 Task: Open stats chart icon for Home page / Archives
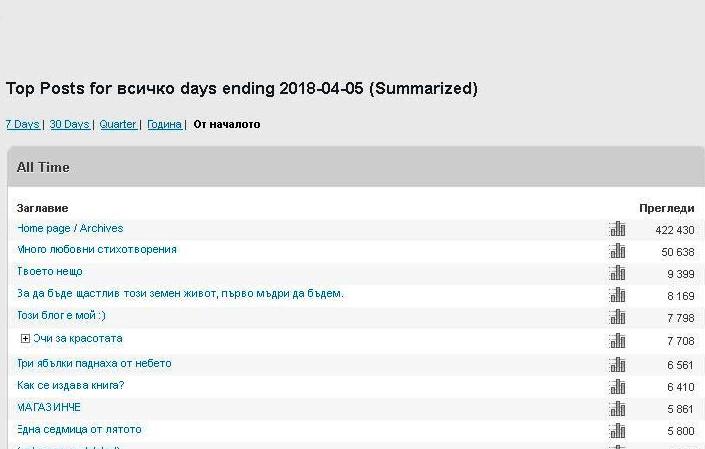(617, 229)
